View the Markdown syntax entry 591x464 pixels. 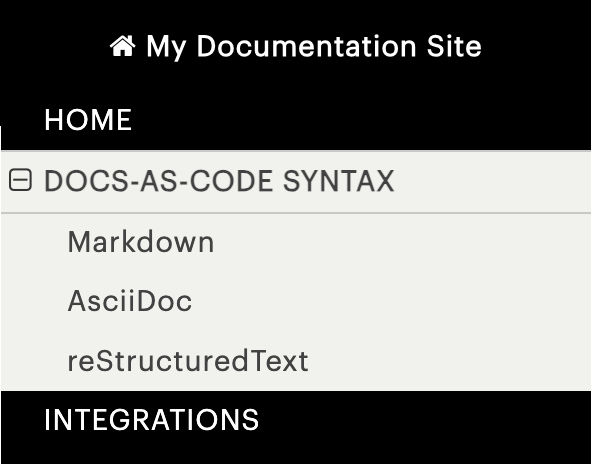296,242
